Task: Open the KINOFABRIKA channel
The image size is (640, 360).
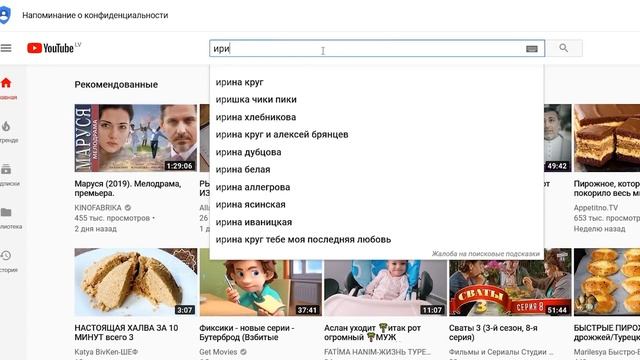Action: click(98, 207)
